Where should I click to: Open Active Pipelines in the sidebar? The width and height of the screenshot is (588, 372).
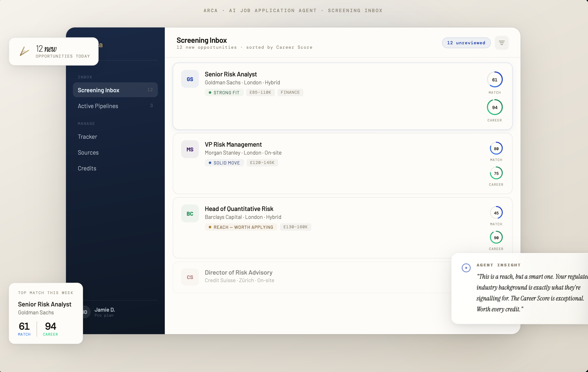(115, 106)
